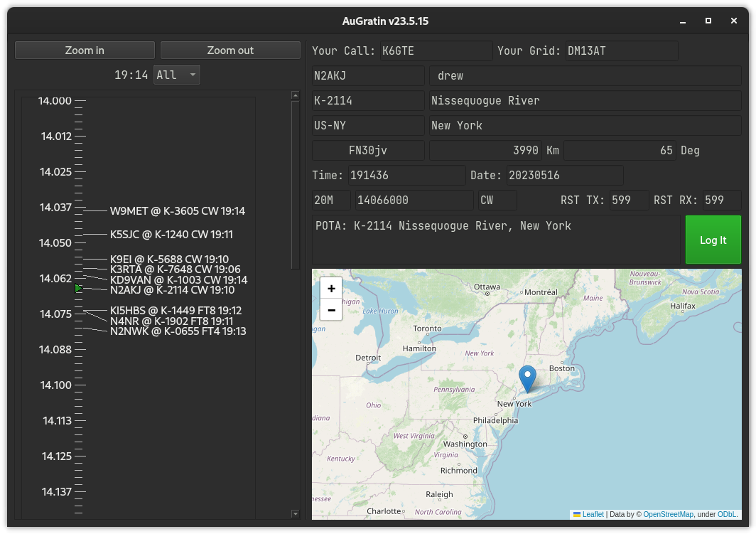Open the OpenStreetMap attribution link
The height and width of the screenshot is (534, 756).
pyautogui.click(x=668, y=514)
